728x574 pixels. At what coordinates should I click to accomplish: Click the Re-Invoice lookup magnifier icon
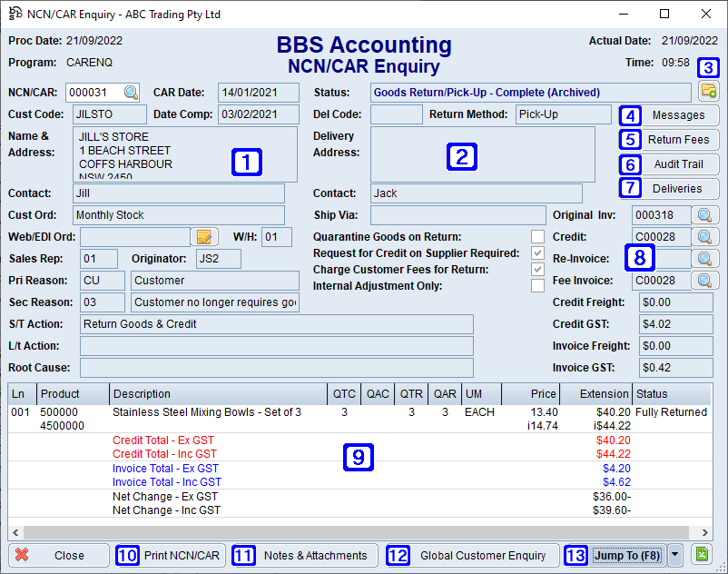tap(703, 259)
